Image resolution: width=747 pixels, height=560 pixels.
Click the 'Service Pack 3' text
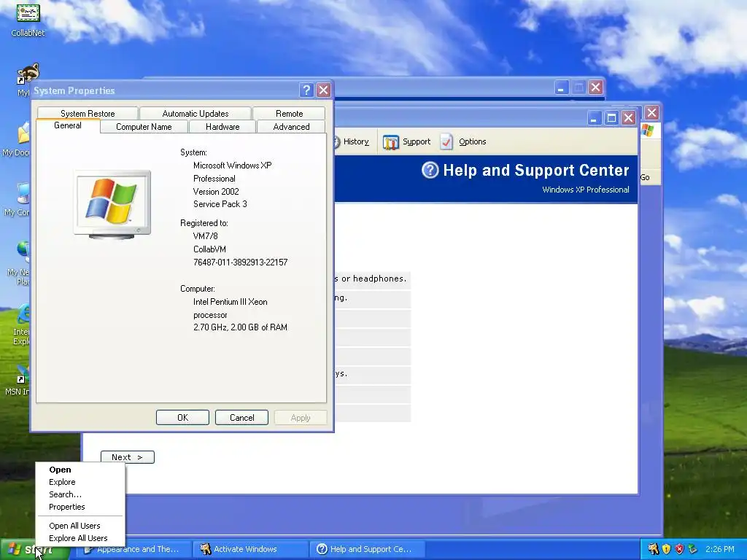point(220,204)
